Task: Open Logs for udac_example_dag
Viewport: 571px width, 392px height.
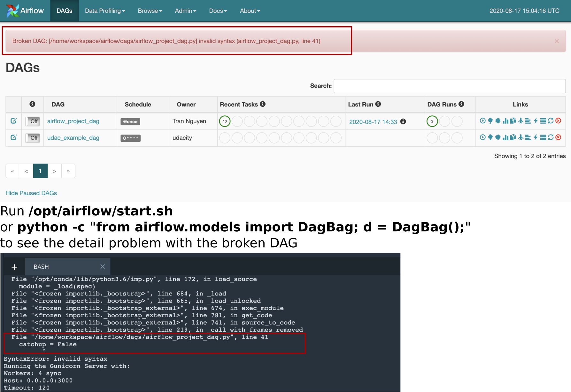Action: coord(543,137)
